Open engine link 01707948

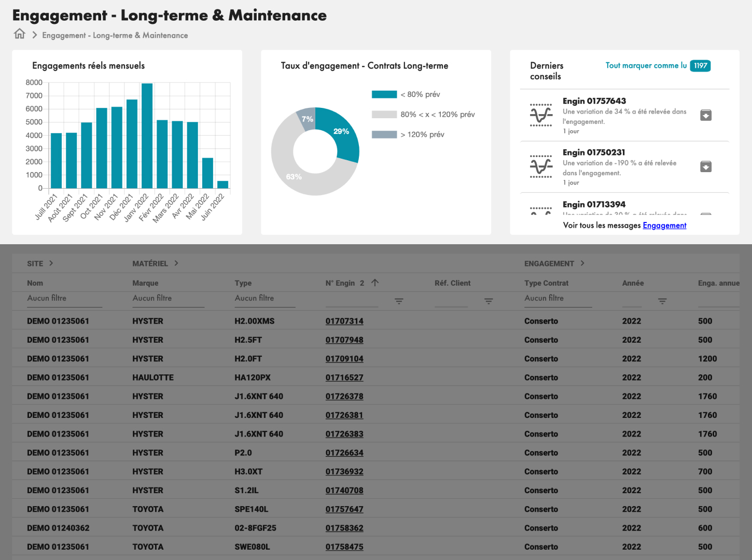point(344,340)
